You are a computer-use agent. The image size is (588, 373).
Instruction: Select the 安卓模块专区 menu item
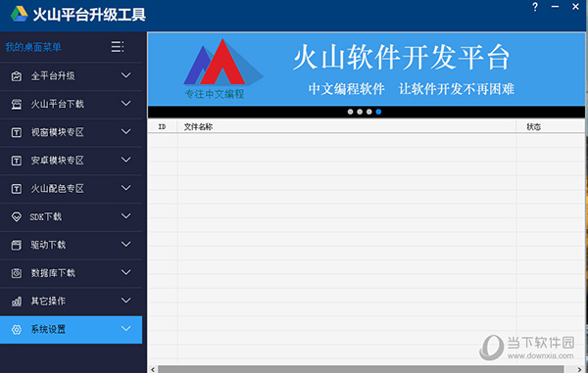pos(71,161)
